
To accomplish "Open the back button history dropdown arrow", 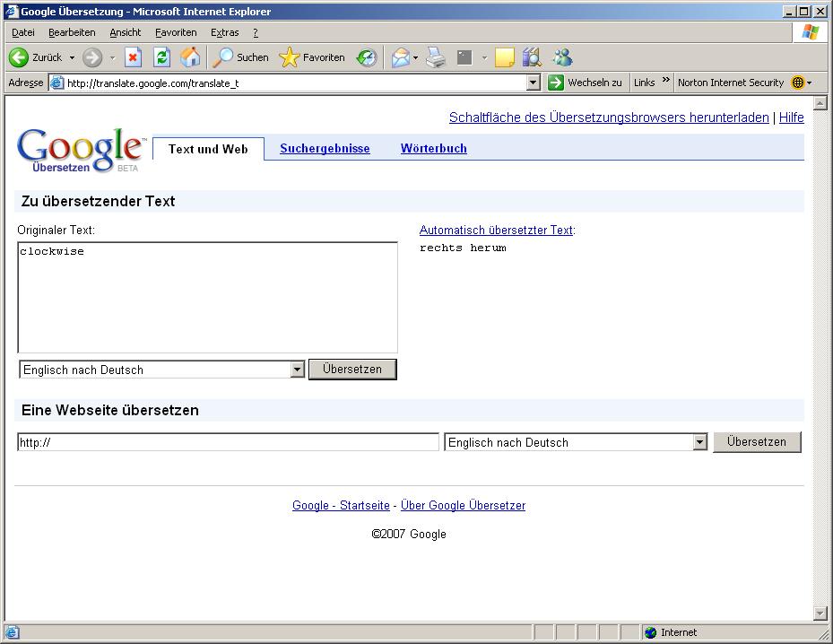I will (72, 57).
